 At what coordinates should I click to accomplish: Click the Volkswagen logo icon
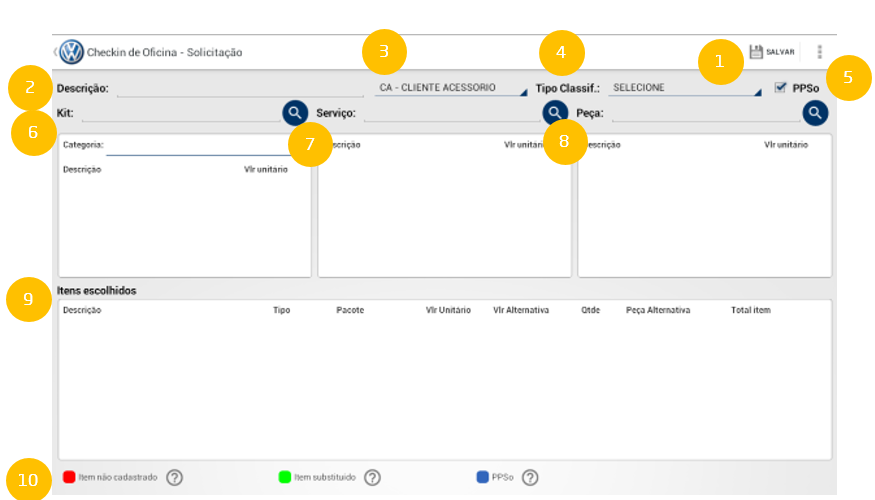(x=71, y=52)
